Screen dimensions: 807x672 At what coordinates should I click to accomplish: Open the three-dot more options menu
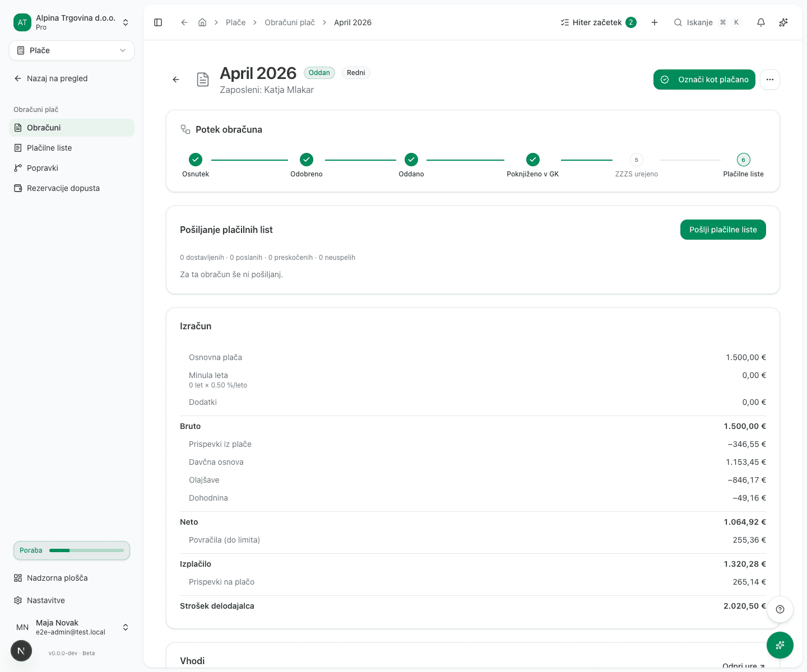[770, 80]
